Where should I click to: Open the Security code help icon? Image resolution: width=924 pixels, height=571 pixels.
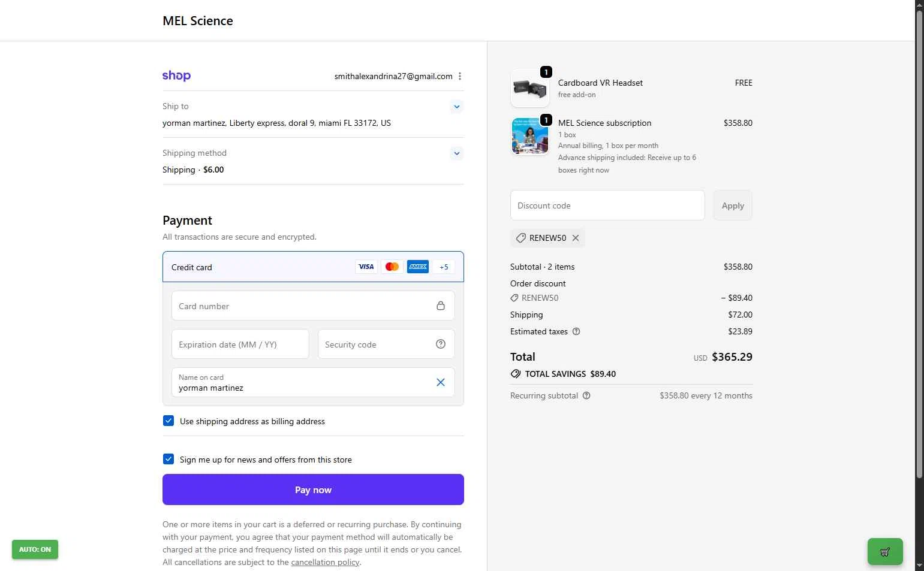(441, 344)
